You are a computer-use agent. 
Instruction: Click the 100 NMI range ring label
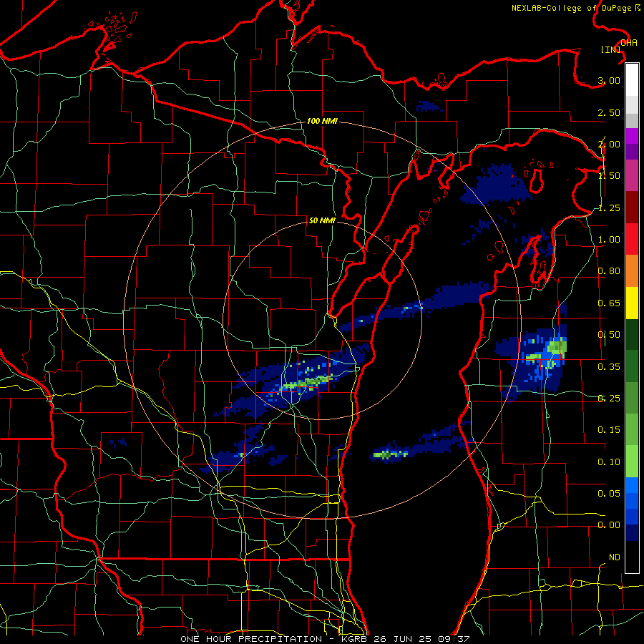(322, 121)
